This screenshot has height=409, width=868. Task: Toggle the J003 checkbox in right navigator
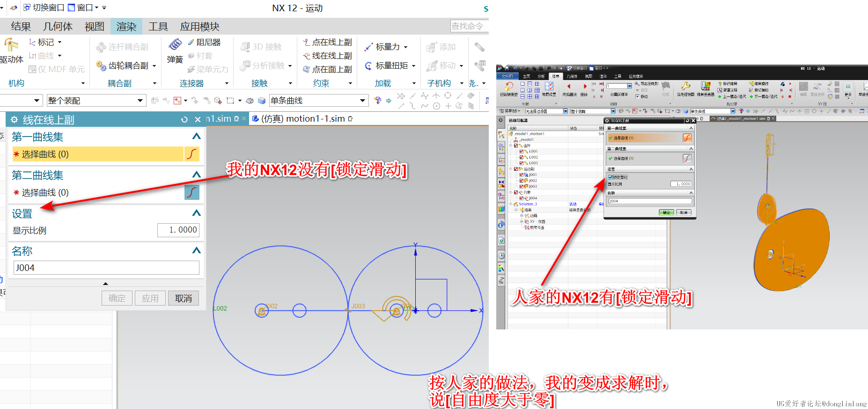(522, 186)
